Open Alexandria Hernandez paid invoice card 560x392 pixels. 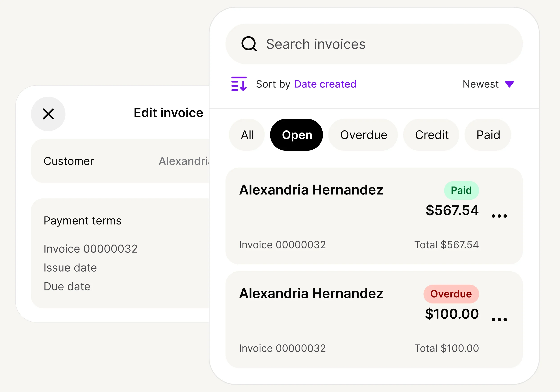pos(374,216)
